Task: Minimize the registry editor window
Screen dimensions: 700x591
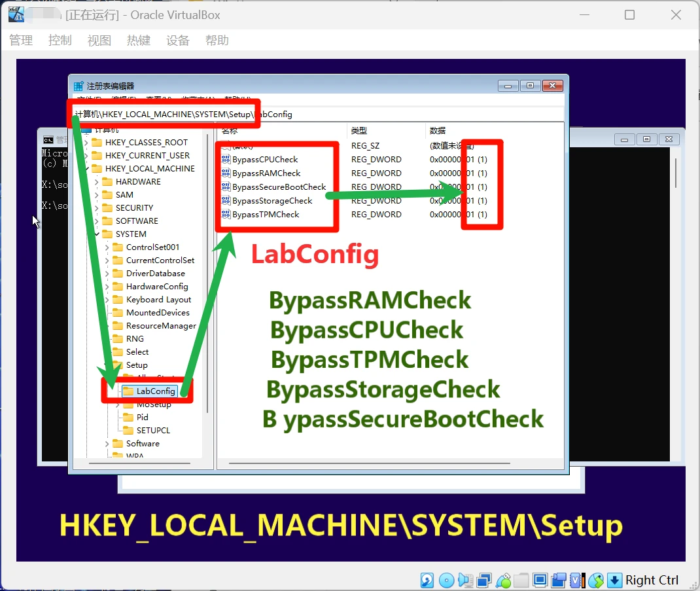Action: (x=508, y=86)
